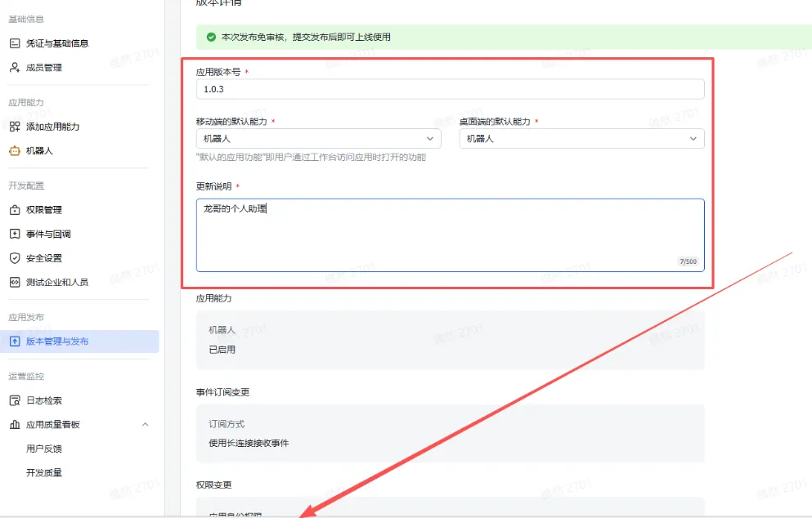Click the 安全设置 shield icon
The height and width of the screenshot is (518, 812).
(15, 257)
